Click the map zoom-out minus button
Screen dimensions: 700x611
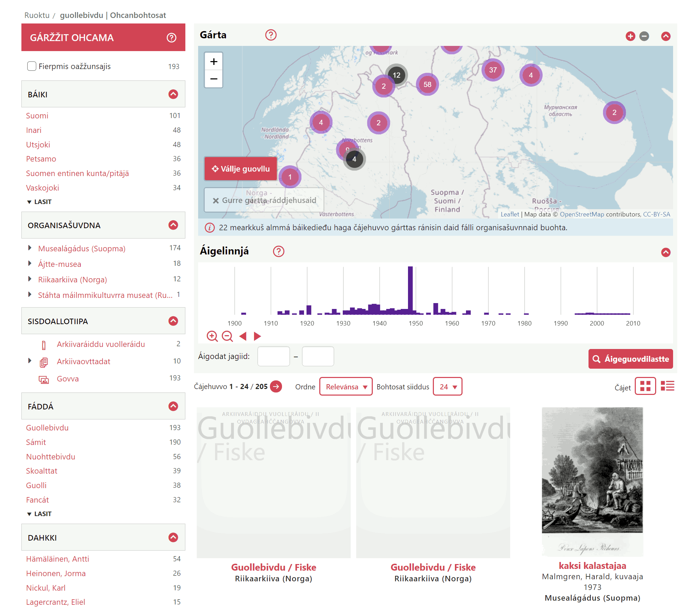214,79
